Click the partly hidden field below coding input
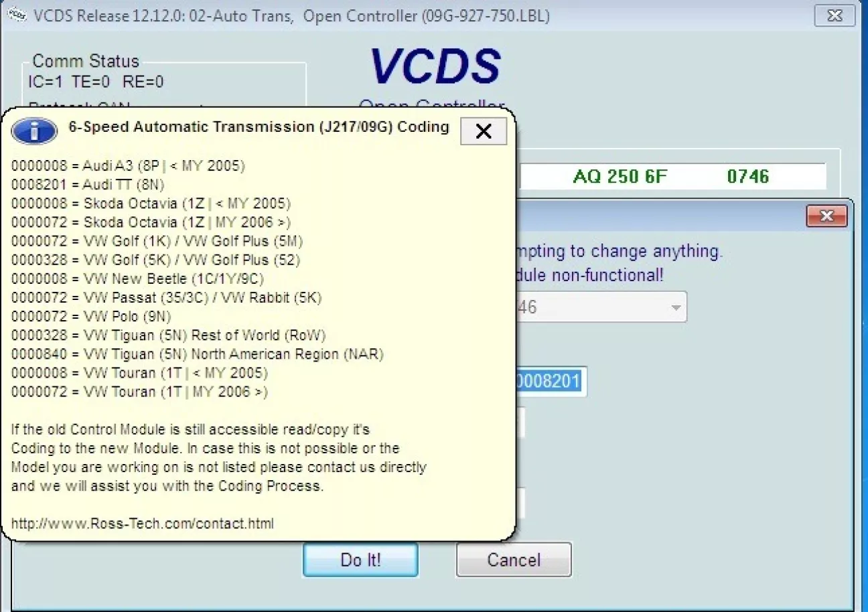This screenshot has height=612, width=868. tap(520, 423)
